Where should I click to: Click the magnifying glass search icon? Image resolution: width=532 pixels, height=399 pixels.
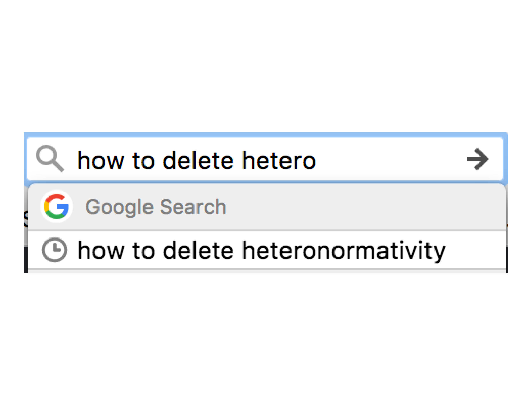(49, 158)
